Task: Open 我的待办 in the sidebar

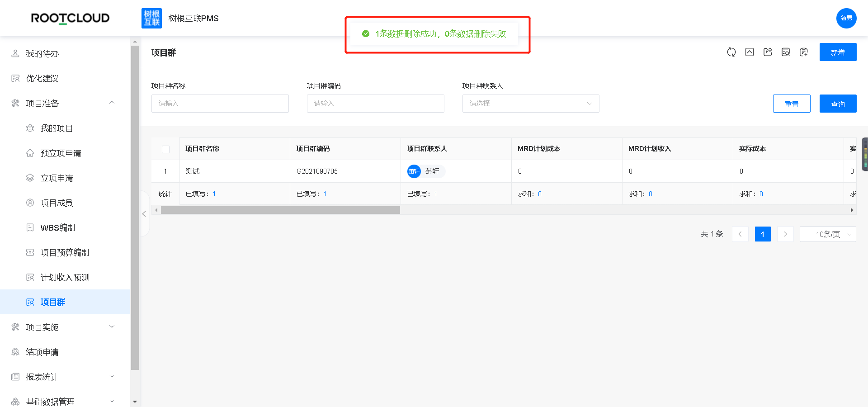Action: [x=65, y=53]
